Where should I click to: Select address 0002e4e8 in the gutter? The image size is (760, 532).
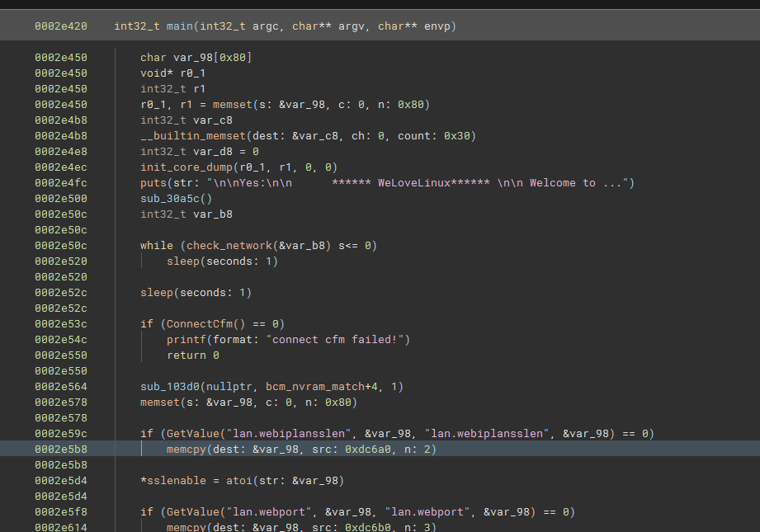(61, 152)
